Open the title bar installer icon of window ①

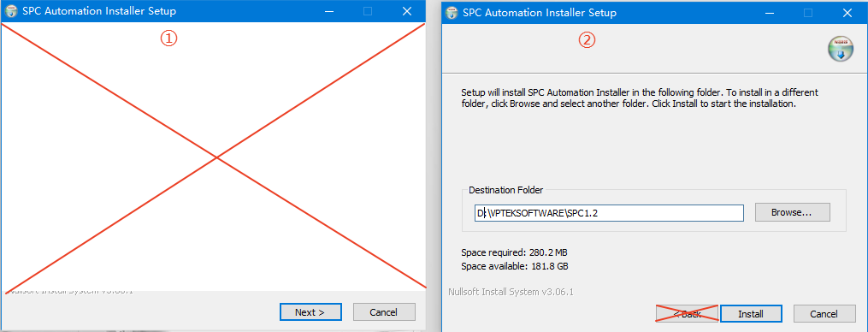[11, 12]
